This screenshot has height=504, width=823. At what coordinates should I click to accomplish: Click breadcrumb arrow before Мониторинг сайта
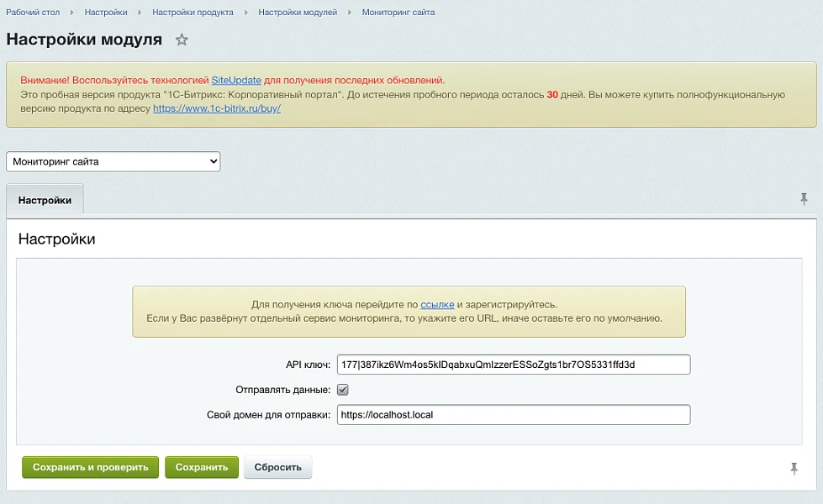tap(350, 12)
